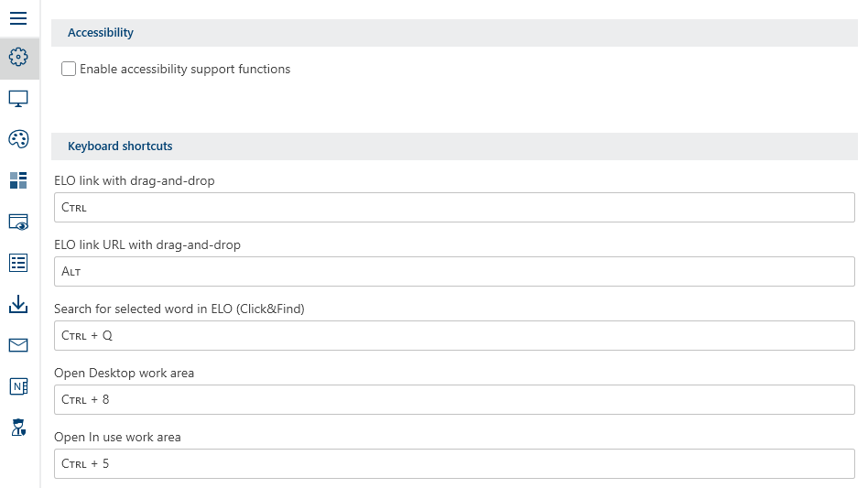Open the download tray icon in sidebar
Screen dimensions: 868x488
[x=18, y=304]
